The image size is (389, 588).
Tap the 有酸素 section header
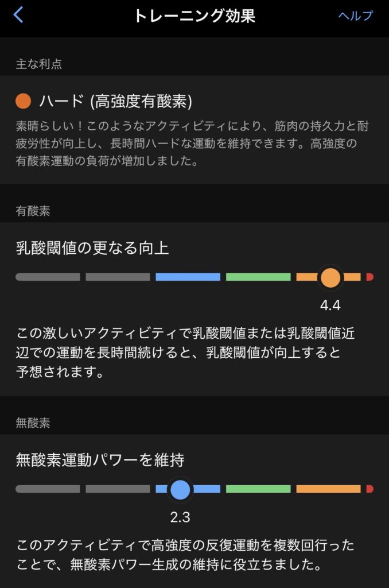[33, 211]
